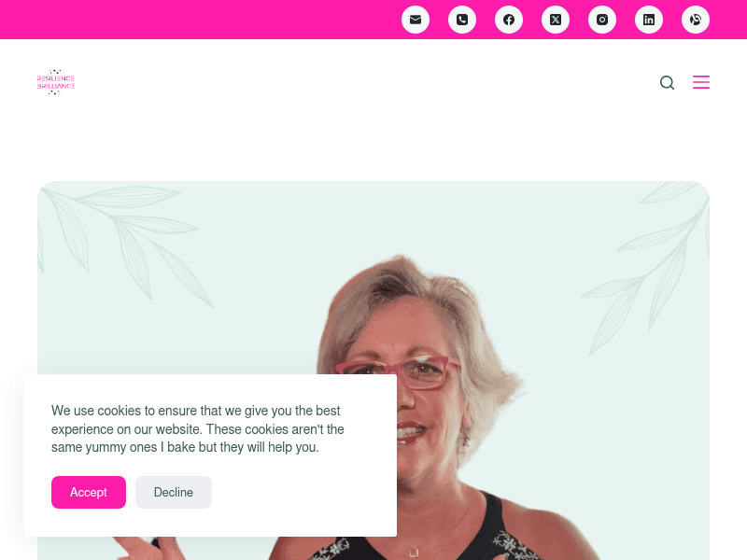Image resolution: width=747 pixels, height=560 pixels.
Task: Click the white header area between logo and search
Action: (367, 82)
